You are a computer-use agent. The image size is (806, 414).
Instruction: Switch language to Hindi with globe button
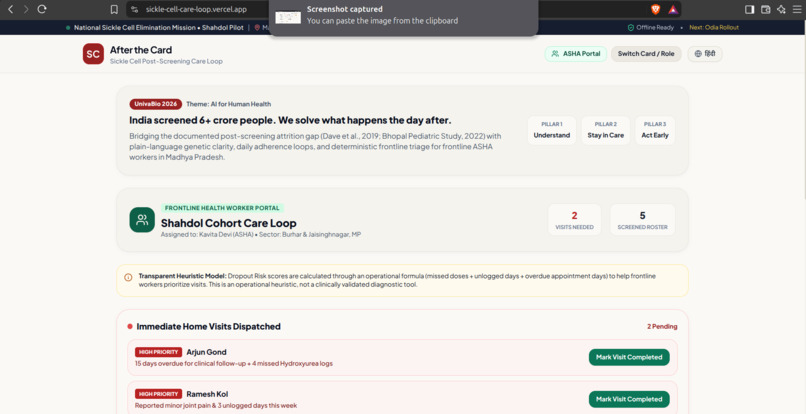coord(705,53)
